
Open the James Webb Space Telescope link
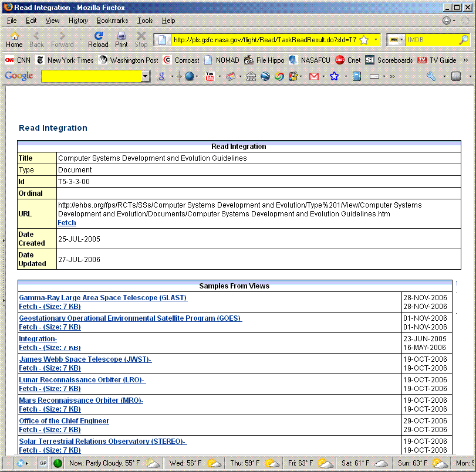click(x=85, y=359)
